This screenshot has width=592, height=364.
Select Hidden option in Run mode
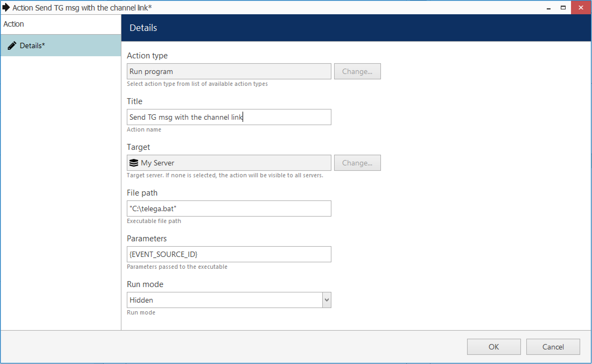pyautogui.click(x=229, y=300)
